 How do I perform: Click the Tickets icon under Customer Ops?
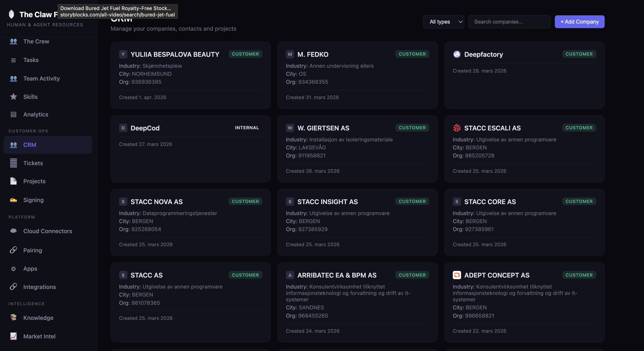pos(13,163)
